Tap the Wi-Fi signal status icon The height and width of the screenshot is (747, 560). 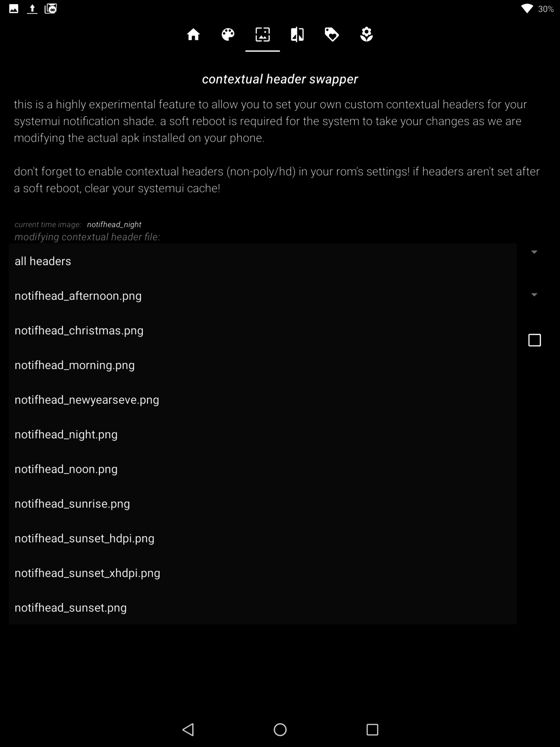pos(527,8)
